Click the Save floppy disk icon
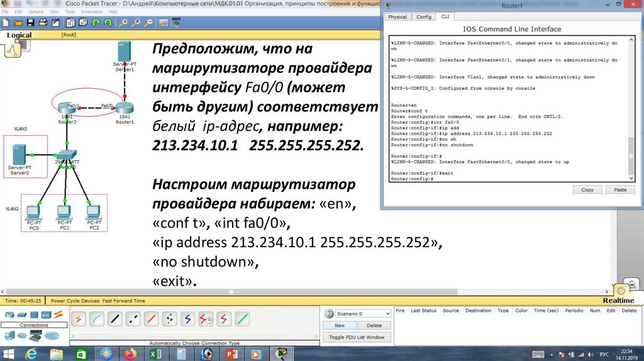Image resolution: width=644 pixels, height=361 pixels. click(30, 23)
